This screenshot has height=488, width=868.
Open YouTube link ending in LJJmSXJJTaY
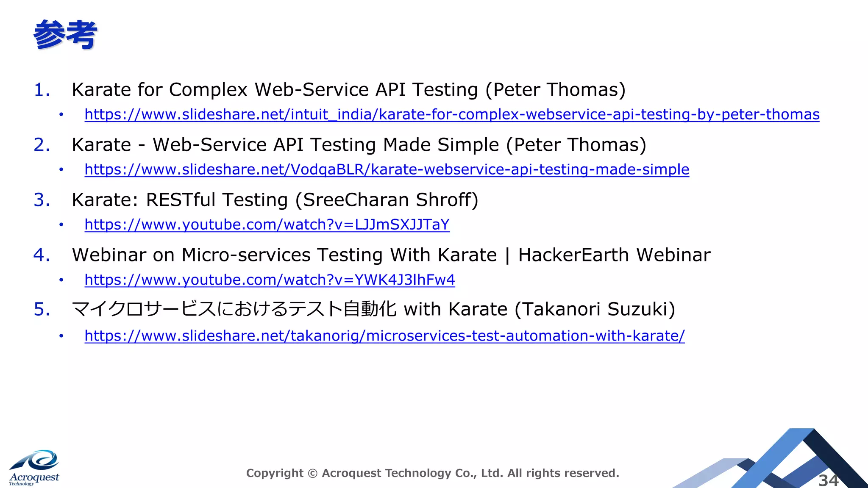click(x=267, y=225)
